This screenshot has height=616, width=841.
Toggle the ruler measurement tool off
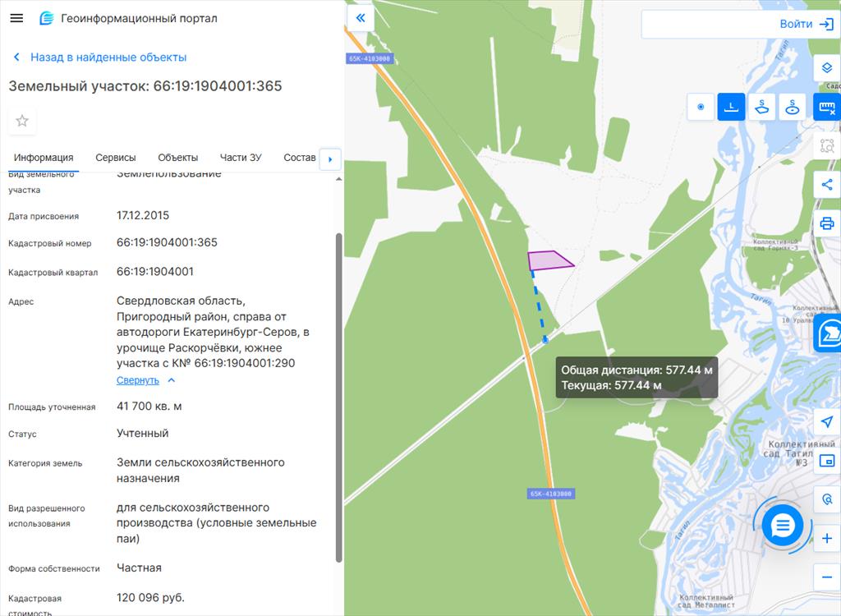(x=827, y=108)
